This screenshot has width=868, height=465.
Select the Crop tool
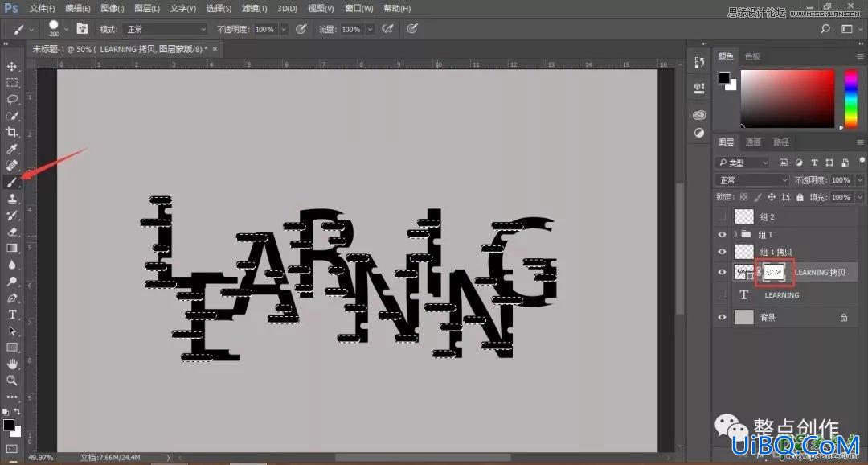[11, 133]
